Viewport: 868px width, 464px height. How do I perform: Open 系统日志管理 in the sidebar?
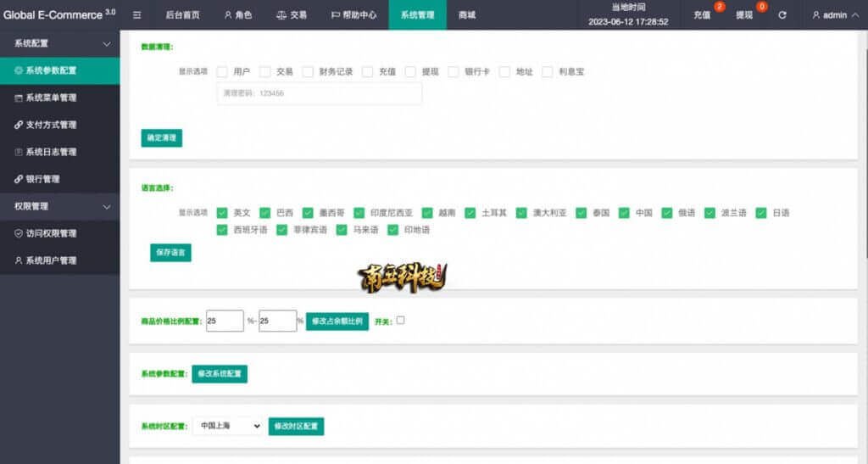click(51, 152)
